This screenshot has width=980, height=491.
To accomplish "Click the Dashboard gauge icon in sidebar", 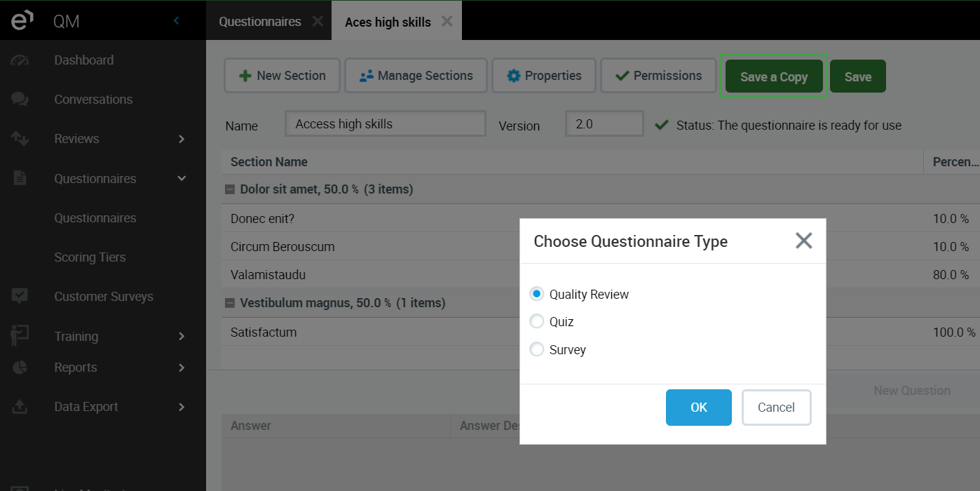I will 20,60.
